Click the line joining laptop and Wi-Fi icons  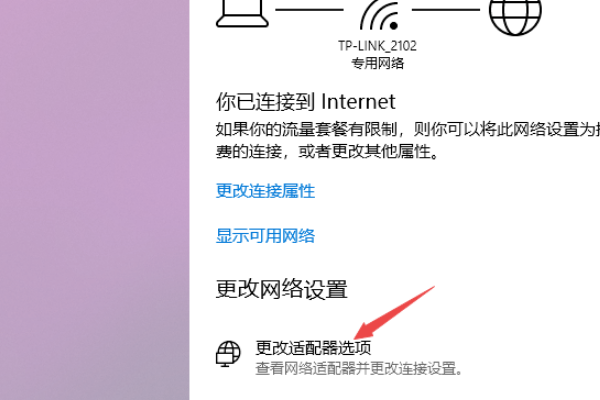pyautogui.click(x=309, y=10)
